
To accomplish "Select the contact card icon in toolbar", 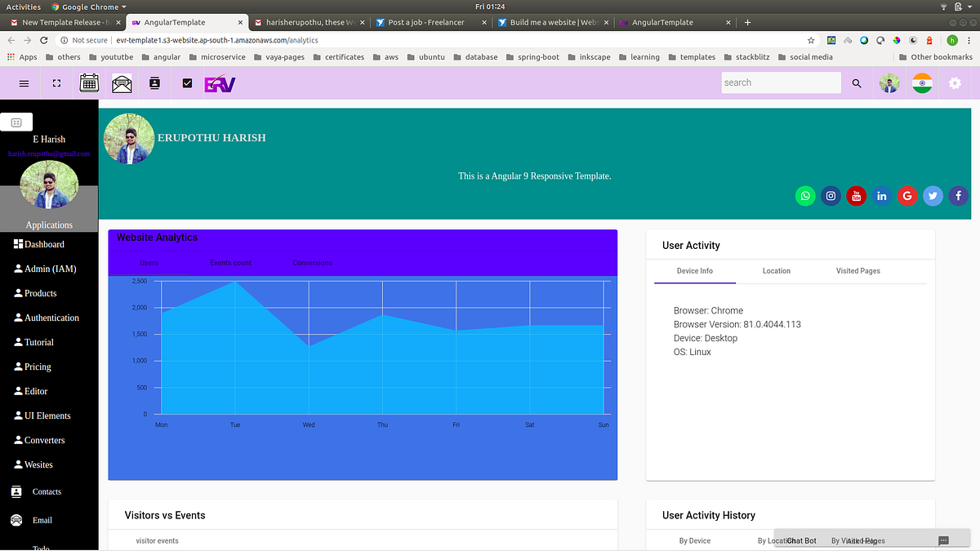I will 154,82.
